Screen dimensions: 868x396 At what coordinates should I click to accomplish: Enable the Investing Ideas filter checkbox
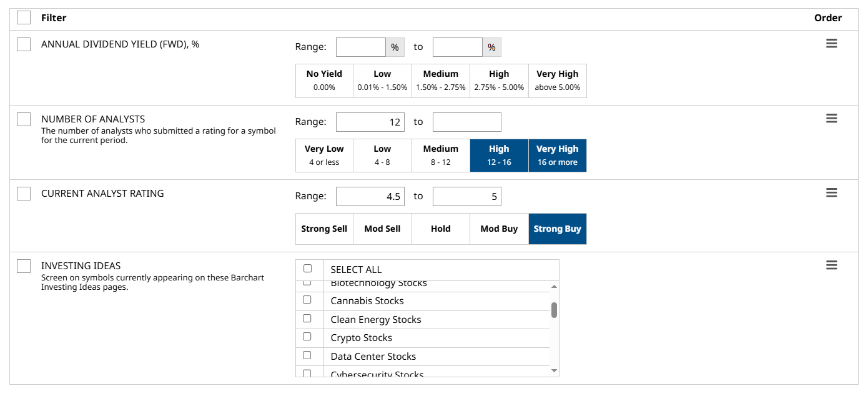click(24, 266)
